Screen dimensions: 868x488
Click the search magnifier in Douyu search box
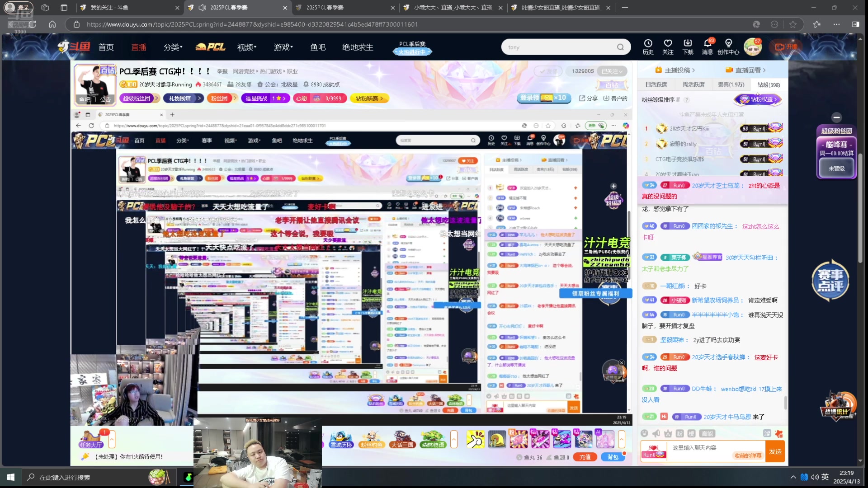(x=620, y=47)
